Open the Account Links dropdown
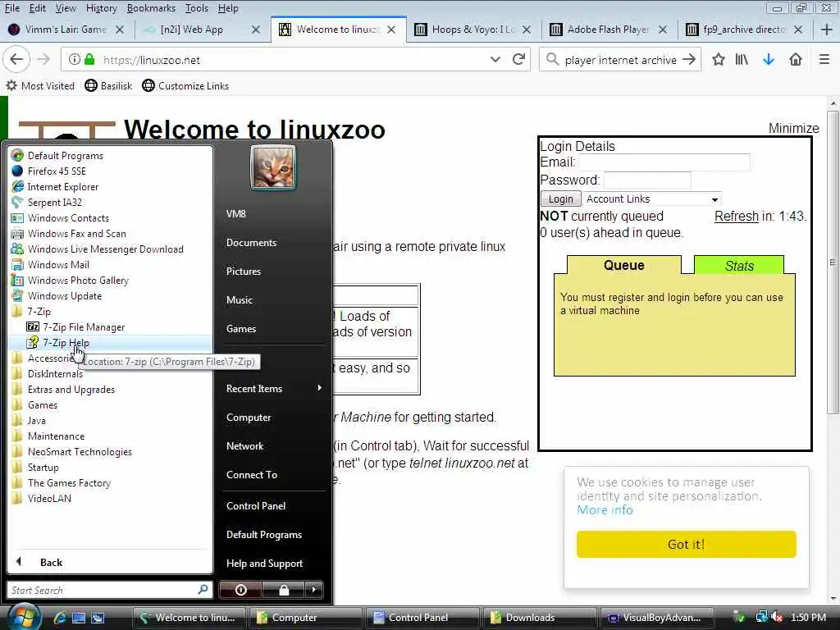Image resolution: width=840 pixels, height=630 pixels. [x=651, y=199]
